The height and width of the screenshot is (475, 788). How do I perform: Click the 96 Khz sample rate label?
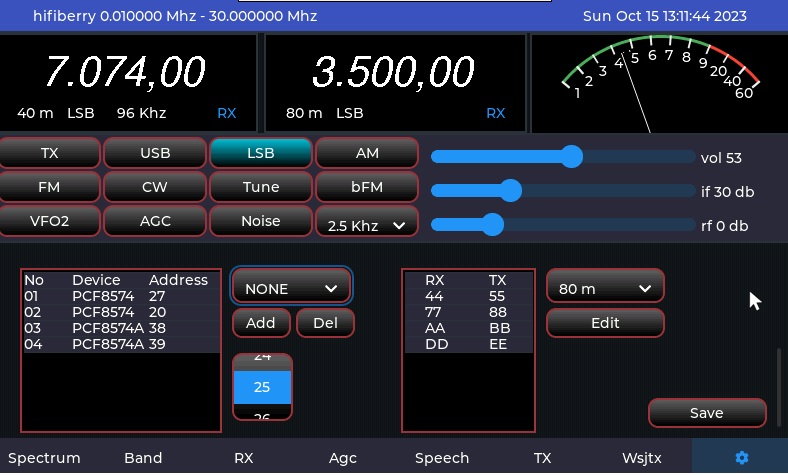(142, 113)
